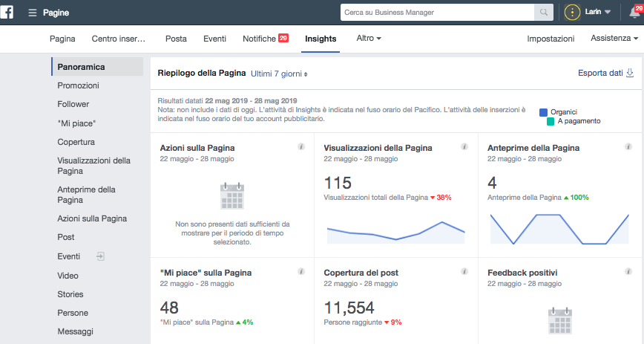Click the blue Organici legend swatch

[543, 112]
